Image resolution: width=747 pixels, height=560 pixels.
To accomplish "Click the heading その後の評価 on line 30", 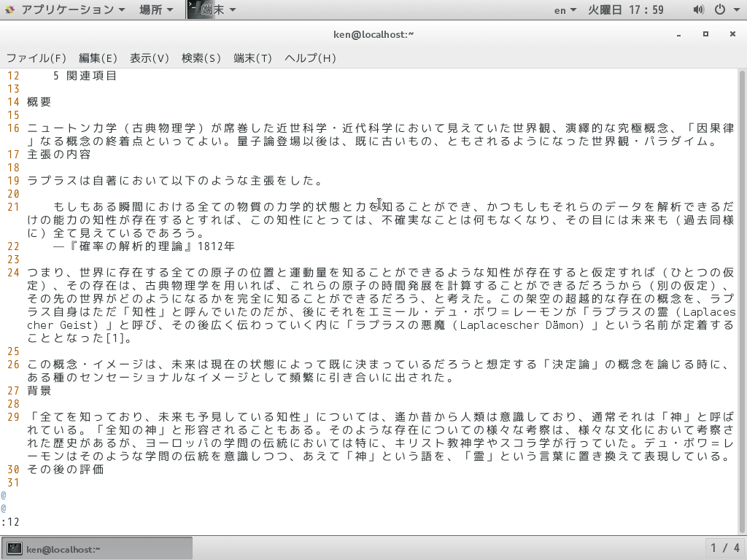I will pyautogui.click(x=65, y=470).
